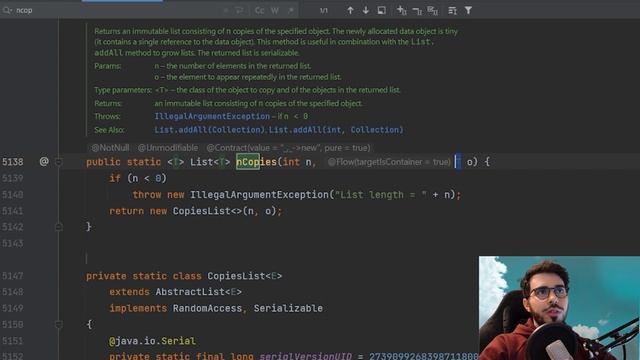
Task: Click line number 5138 in gutter
Action: tap(13, 162)
